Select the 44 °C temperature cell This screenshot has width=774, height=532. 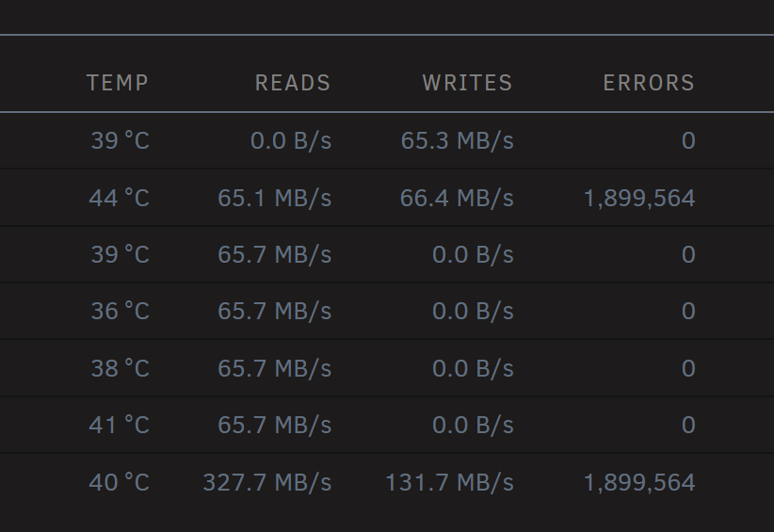coord(119,199)
